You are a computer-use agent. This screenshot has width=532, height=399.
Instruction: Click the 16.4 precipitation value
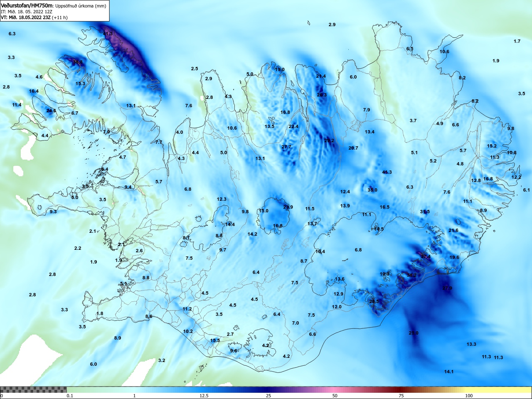point(34,91)
